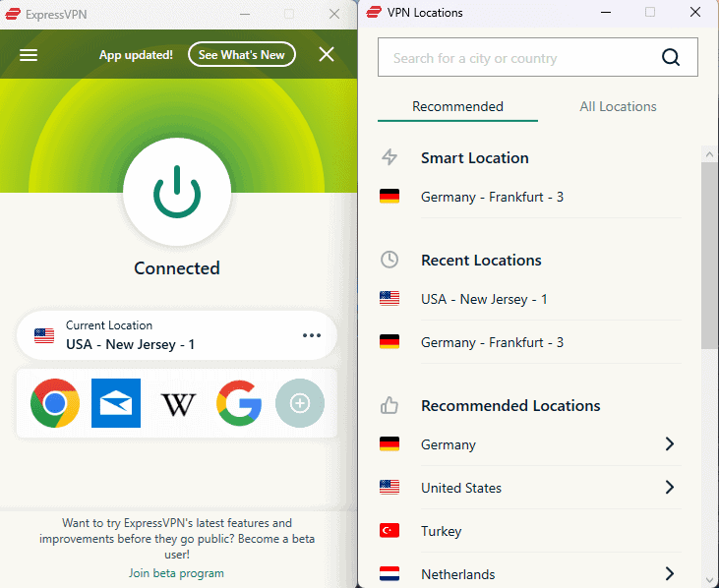
Task: Add a new shortcut with plus icon
Action: pos(300,403)
